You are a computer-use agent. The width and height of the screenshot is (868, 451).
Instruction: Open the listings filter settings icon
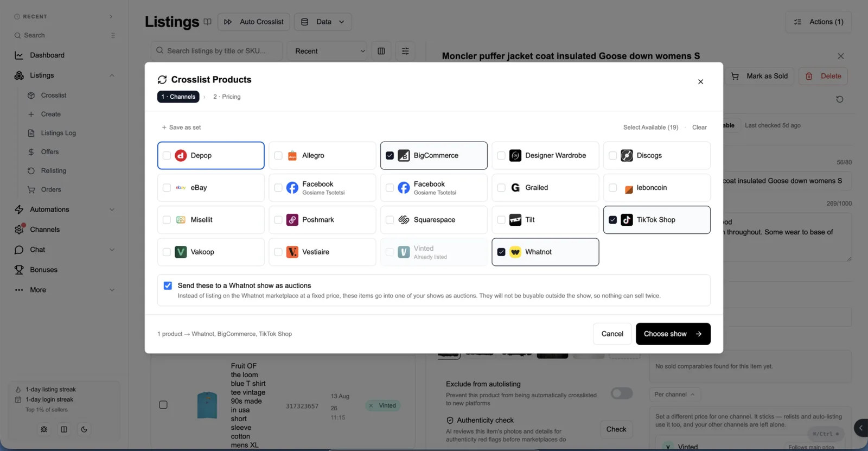pyautogui.click(x=405, y=51)
